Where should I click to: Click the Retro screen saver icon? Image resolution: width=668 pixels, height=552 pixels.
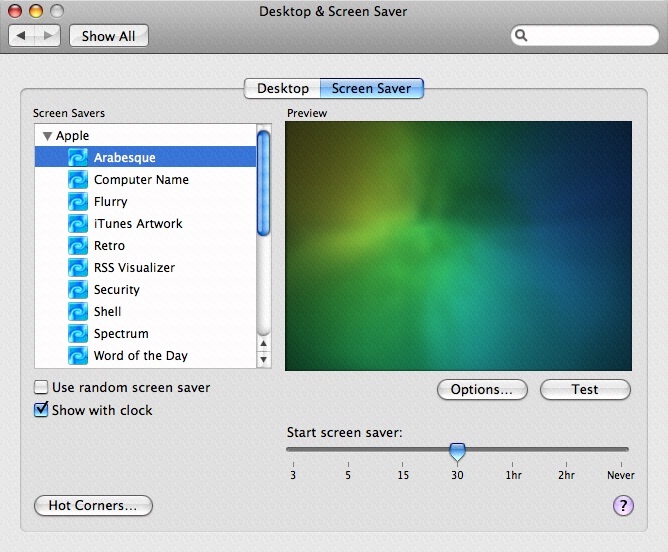point(78,245)
